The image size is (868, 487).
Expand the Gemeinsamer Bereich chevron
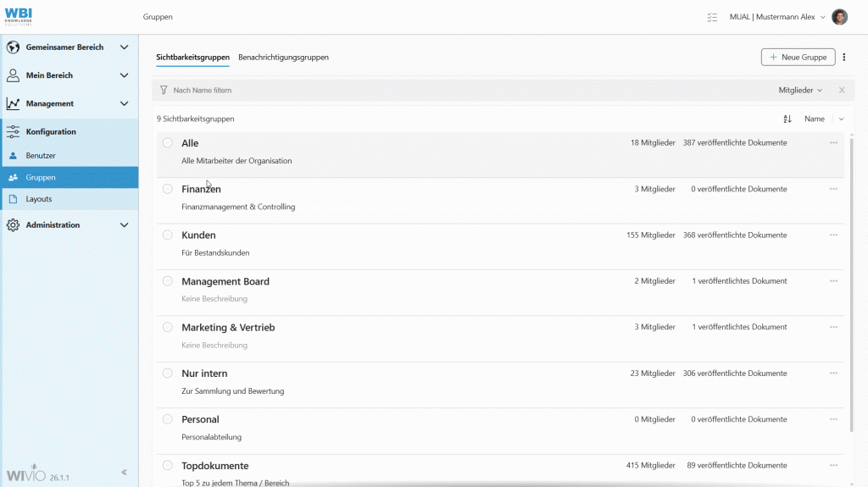pos(124,47)
